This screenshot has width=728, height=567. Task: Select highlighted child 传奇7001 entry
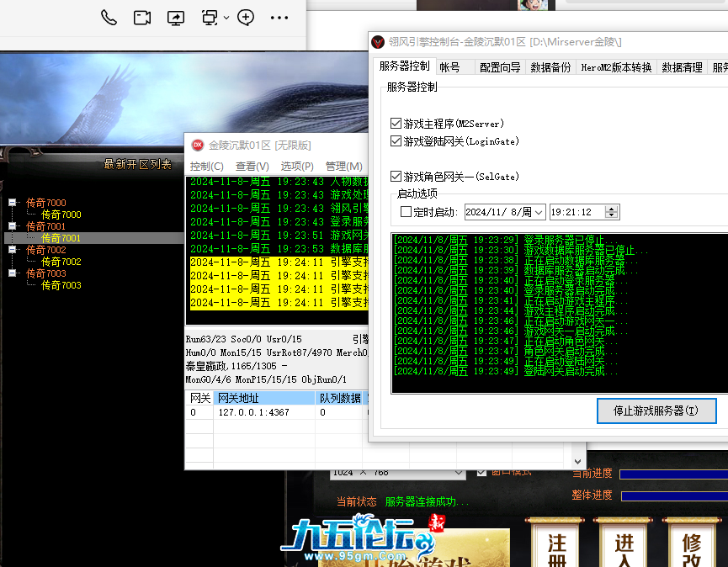(x=61, y=238)
